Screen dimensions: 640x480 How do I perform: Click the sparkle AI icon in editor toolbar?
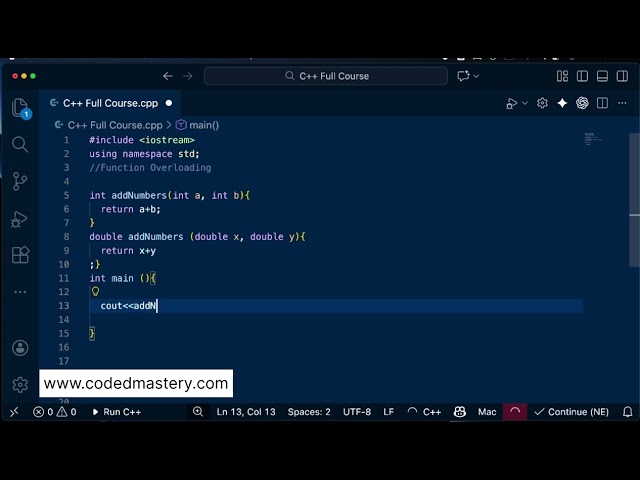click(562, 103)
